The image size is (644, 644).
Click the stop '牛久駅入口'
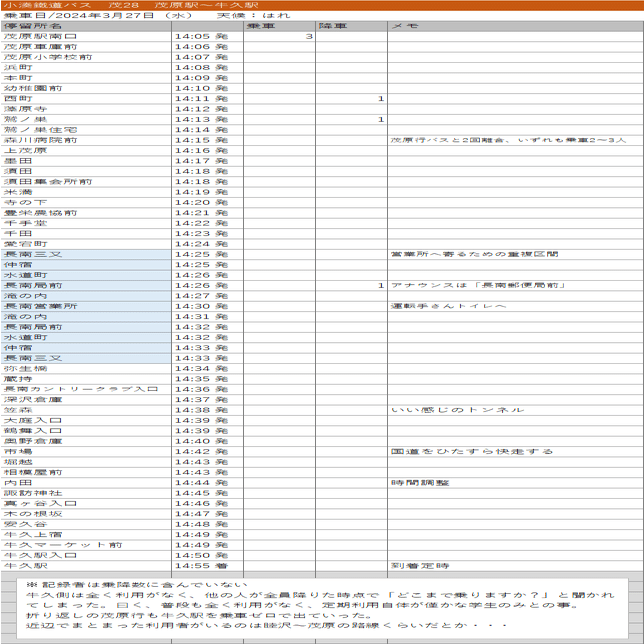point(40,555)
